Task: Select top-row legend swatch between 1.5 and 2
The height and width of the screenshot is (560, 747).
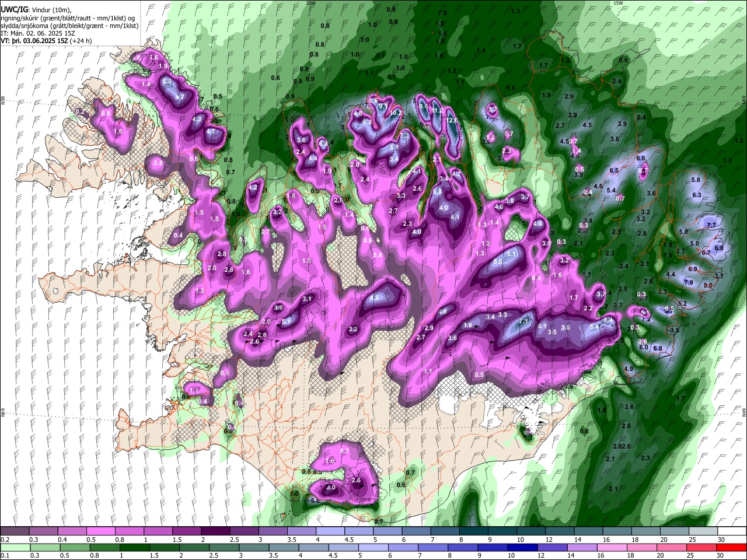Action: tap(187, 531)
